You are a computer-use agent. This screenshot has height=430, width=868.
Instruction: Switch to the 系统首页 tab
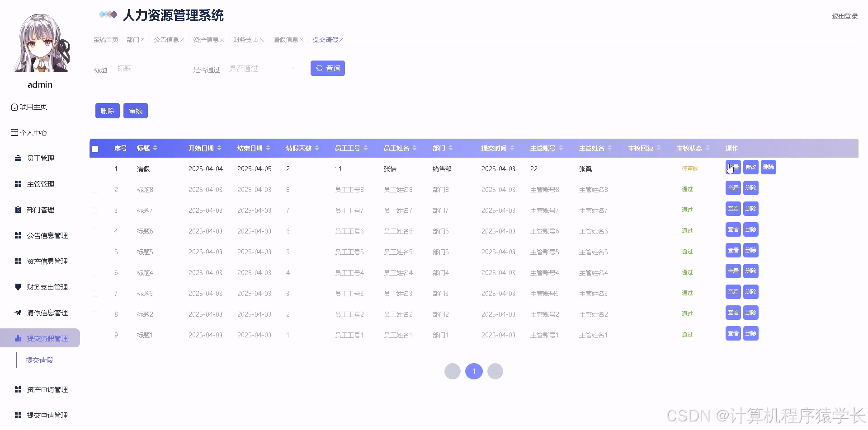tap(105, 39)
